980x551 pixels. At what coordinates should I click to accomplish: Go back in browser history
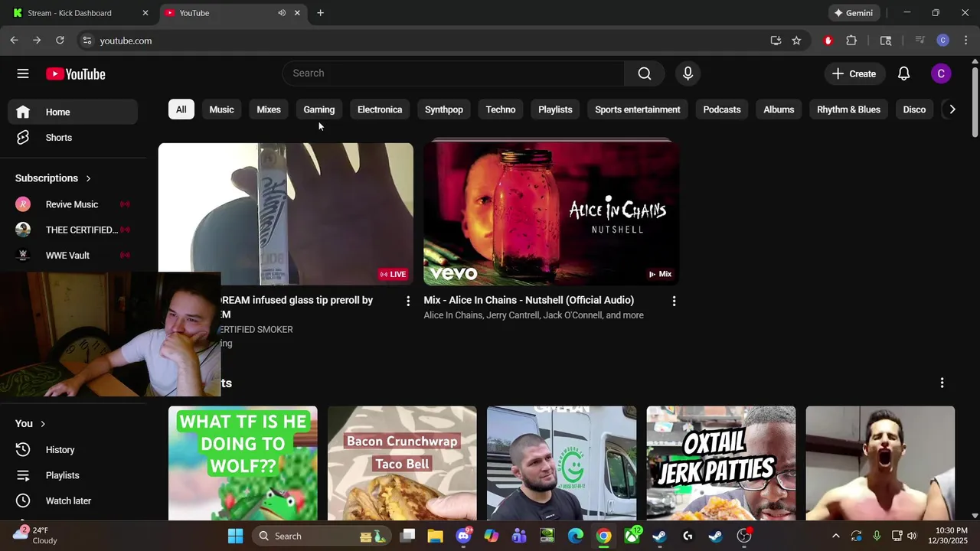pos(14,41)
